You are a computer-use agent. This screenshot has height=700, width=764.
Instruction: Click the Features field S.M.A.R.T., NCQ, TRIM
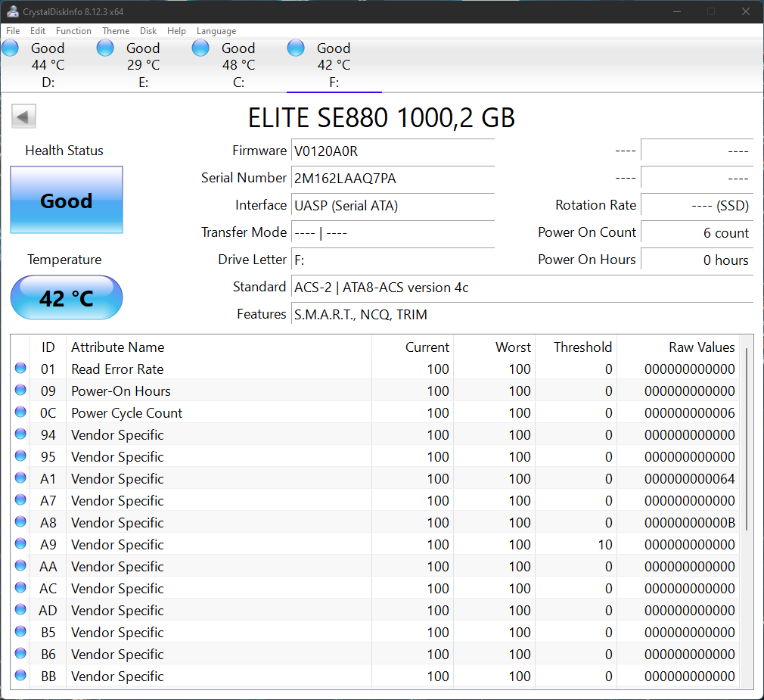(522, 315)
